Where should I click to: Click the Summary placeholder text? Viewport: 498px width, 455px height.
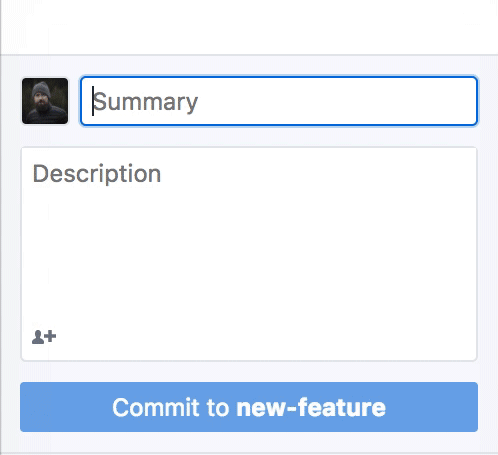[145, 102]
